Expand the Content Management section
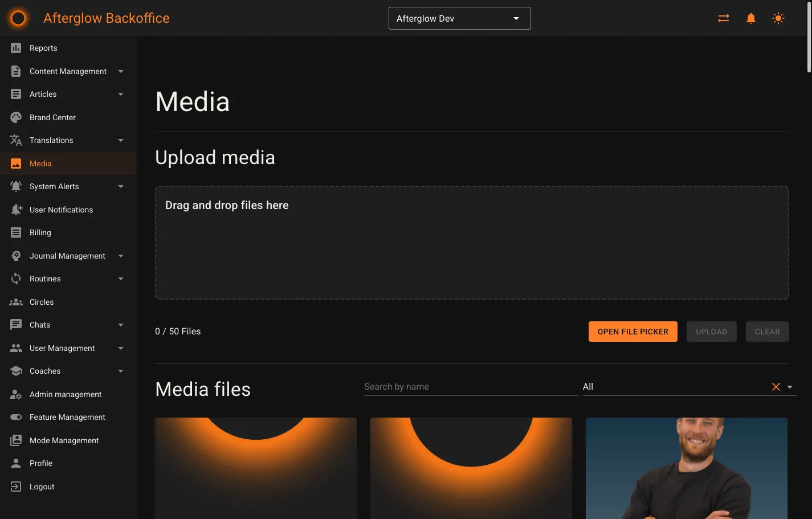 pyautogui.click(x=68, y=71)
